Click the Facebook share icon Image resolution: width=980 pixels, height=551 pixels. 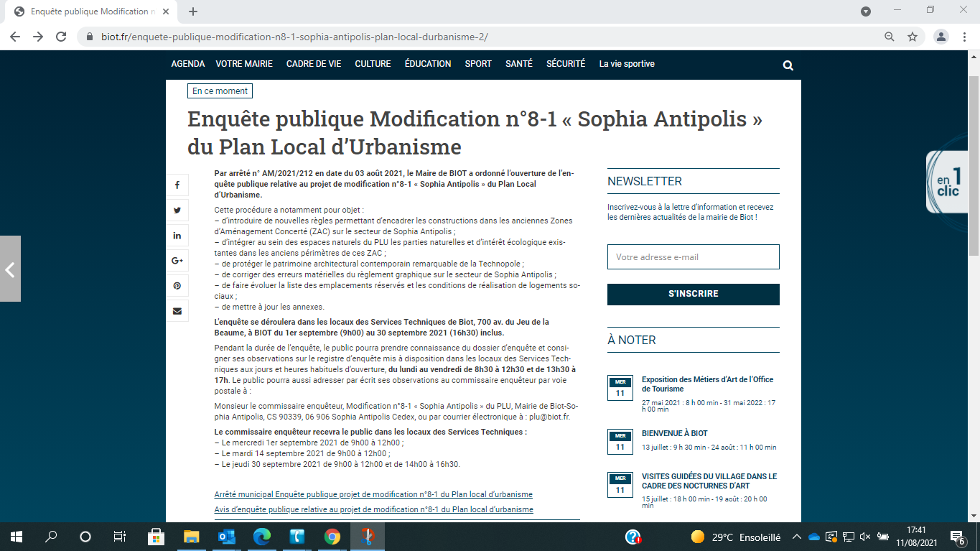point(177,185)
